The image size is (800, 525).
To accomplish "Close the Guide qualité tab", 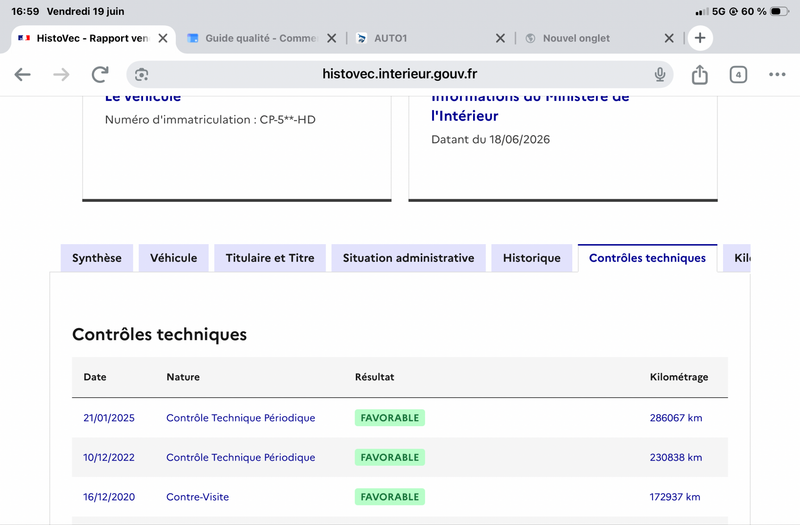I will [332, 38].
